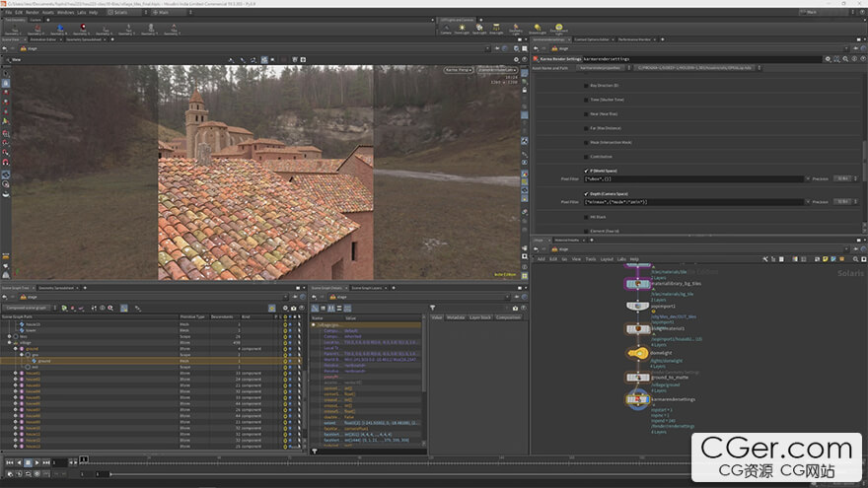868x488 pixels.
Task: Open the parameter pane gear menu
Action: tap(829, 58)
